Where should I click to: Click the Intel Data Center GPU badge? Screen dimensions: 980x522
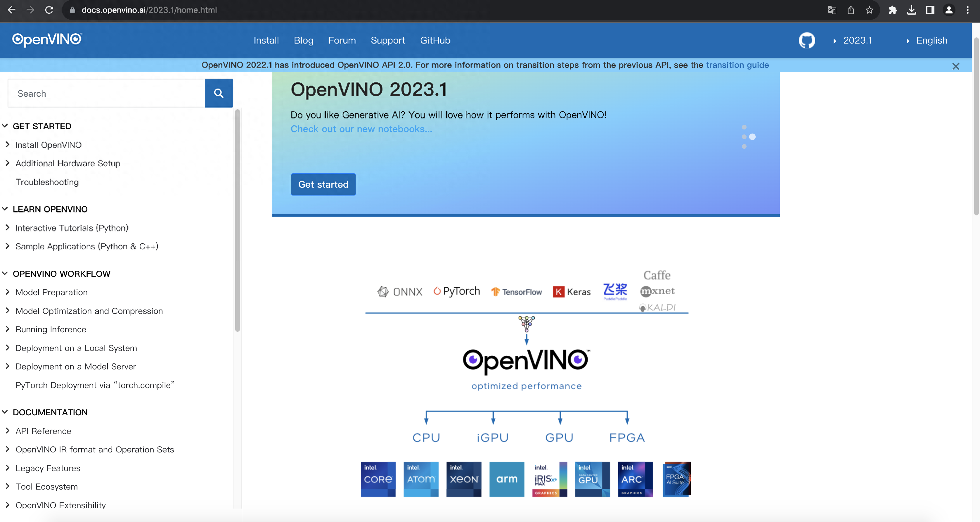click(592, 479)
